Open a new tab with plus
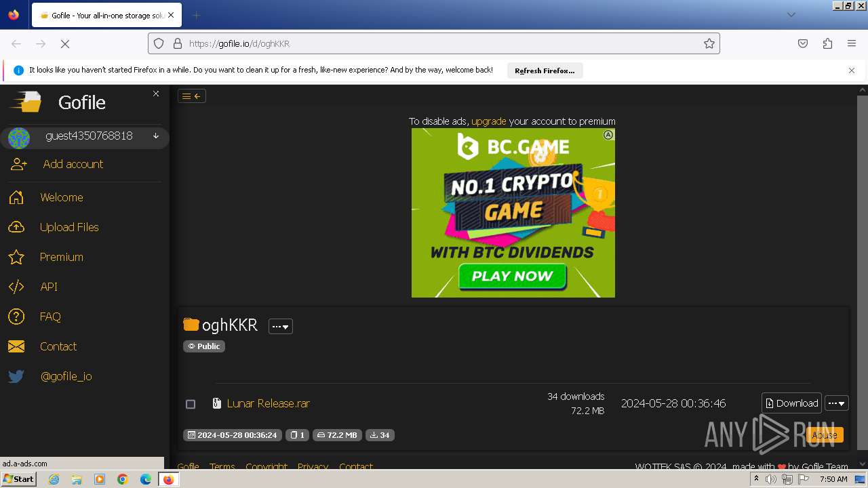 pos(196,15)
